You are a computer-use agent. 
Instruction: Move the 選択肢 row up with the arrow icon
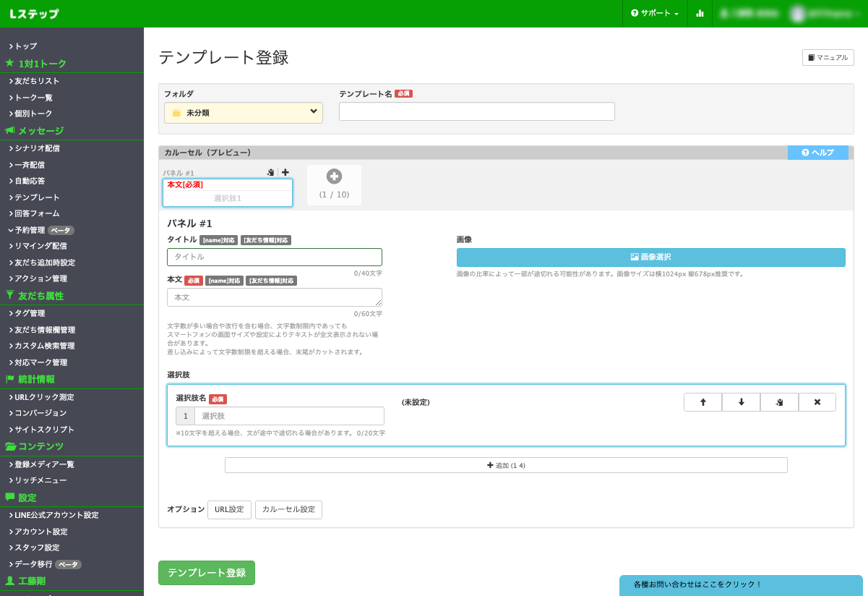click(x=702, y=401)
